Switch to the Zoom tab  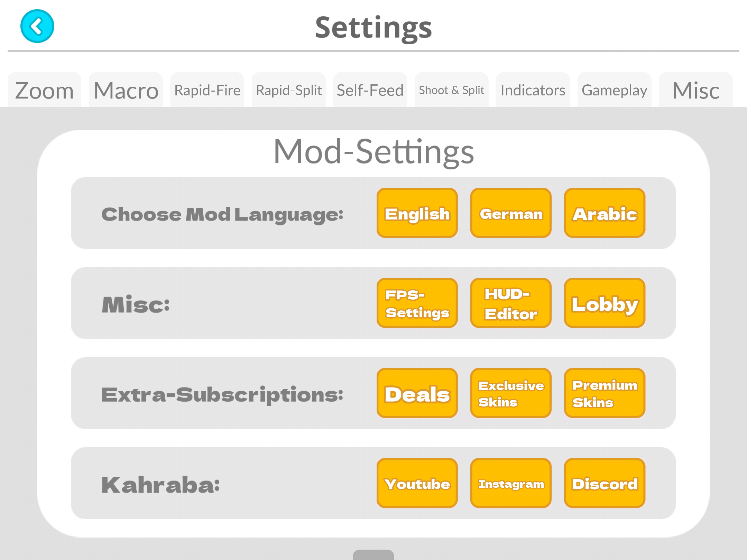click(x=44, y=91)
